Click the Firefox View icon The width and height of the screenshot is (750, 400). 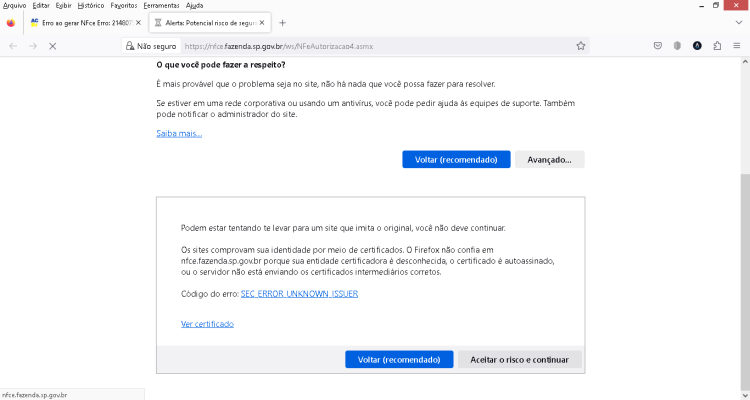pos(11,22)
